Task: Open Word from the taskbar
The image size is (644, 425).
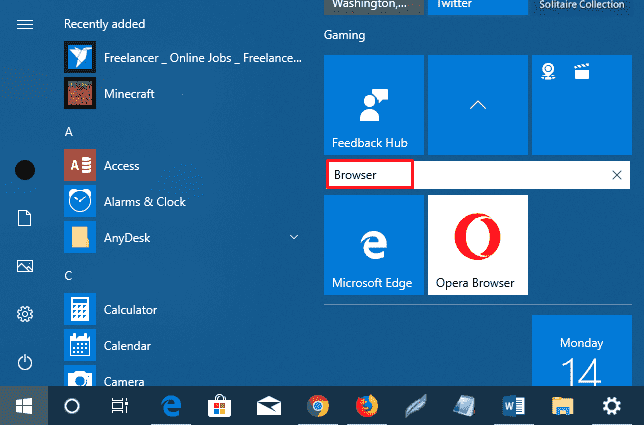Action: click(513, 406)
